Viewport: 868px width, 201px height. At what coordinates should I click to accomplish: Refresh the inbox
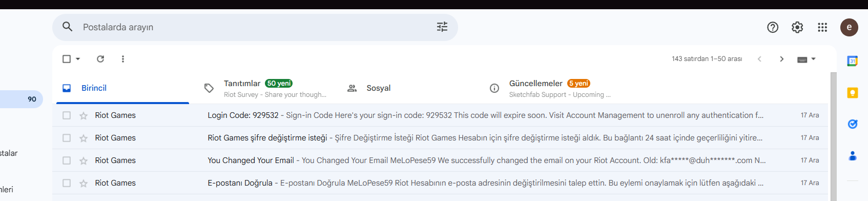tap(100, 59)
